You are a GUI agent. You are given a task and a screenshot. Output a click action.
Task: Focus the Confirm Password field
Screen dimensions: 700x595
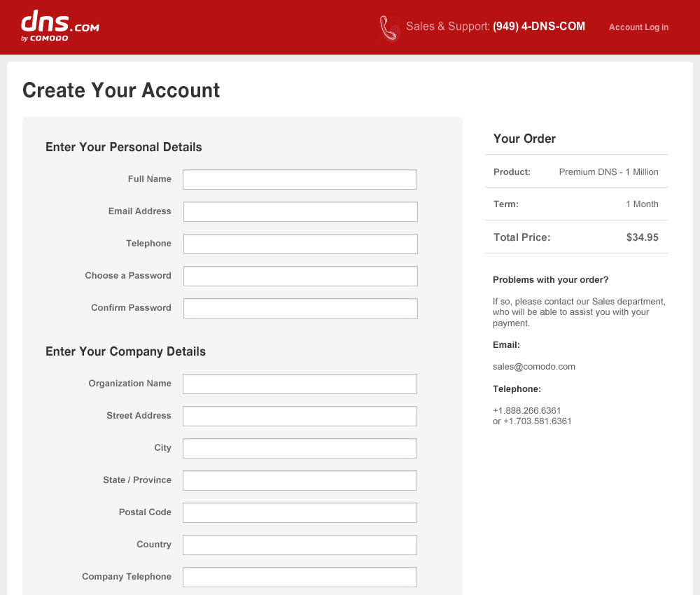click(x=300, y=308)
